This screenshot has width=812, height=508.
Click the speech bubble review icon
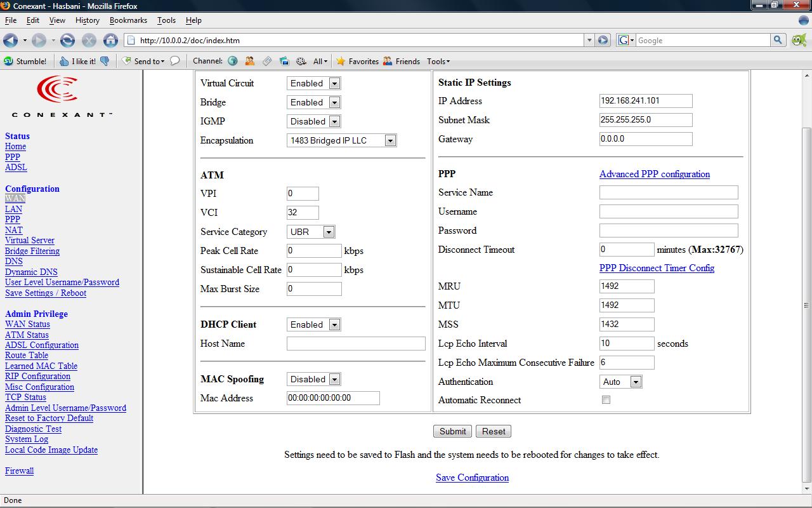175,62
